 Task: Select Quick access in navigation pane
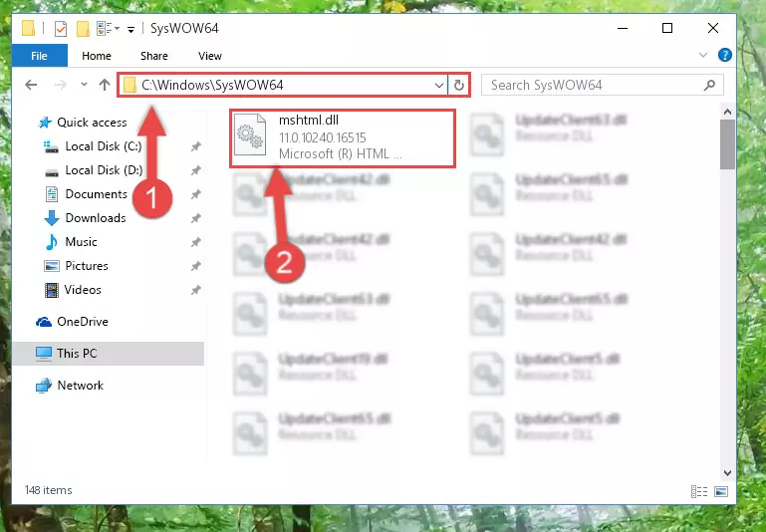tap(92, 123)
